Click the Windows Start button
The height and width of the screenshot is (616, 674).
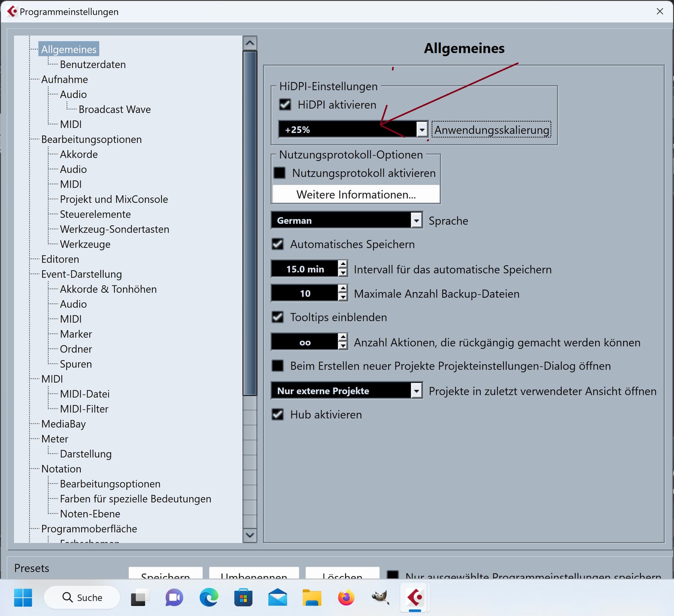[23, 597]
